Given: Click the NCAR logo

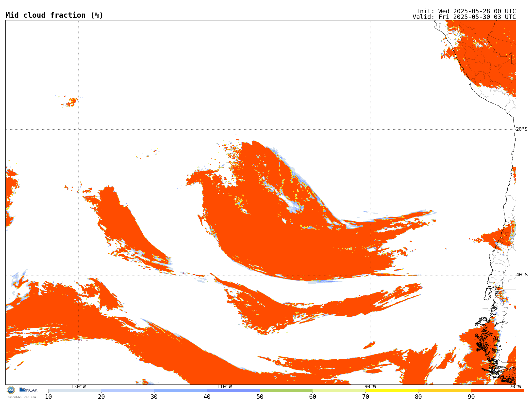Looking at the screenshot, I should [x=28, y=390].
